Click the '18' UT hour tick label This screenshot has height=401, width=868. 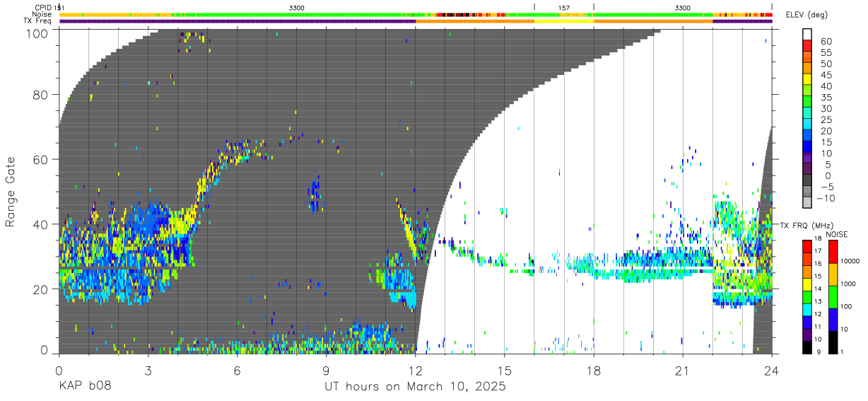coord(593,371)
